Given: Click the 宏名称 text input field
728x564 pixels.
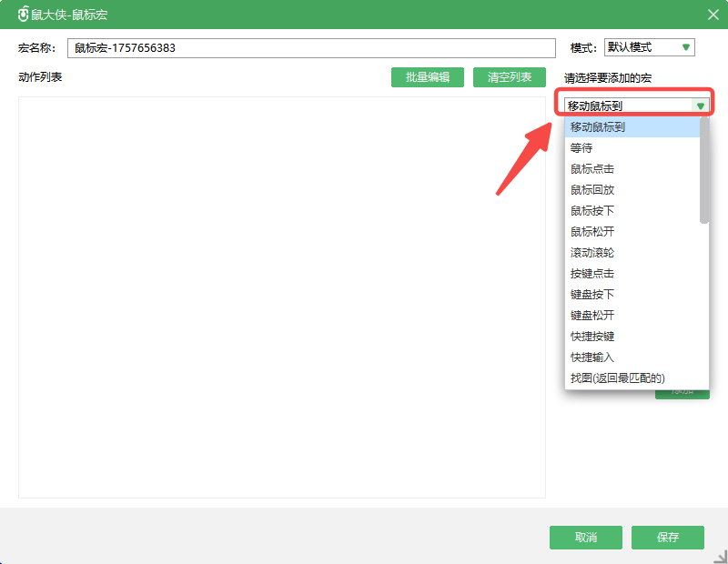Looking at the screenshot, I should 311,48.
